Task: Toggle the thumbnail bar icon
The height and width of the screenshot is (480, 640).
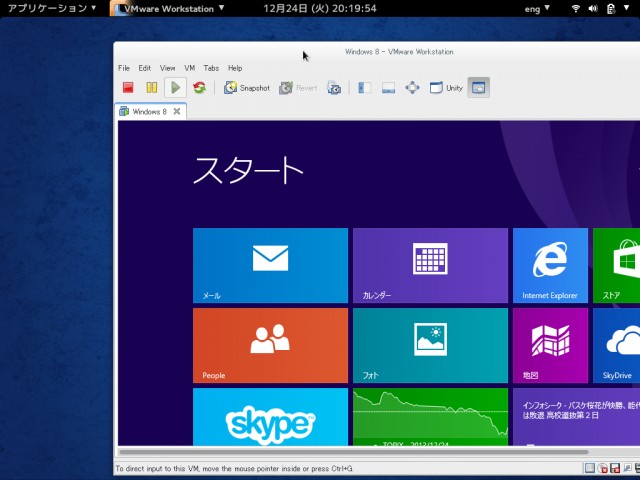Action: [388, 88]
